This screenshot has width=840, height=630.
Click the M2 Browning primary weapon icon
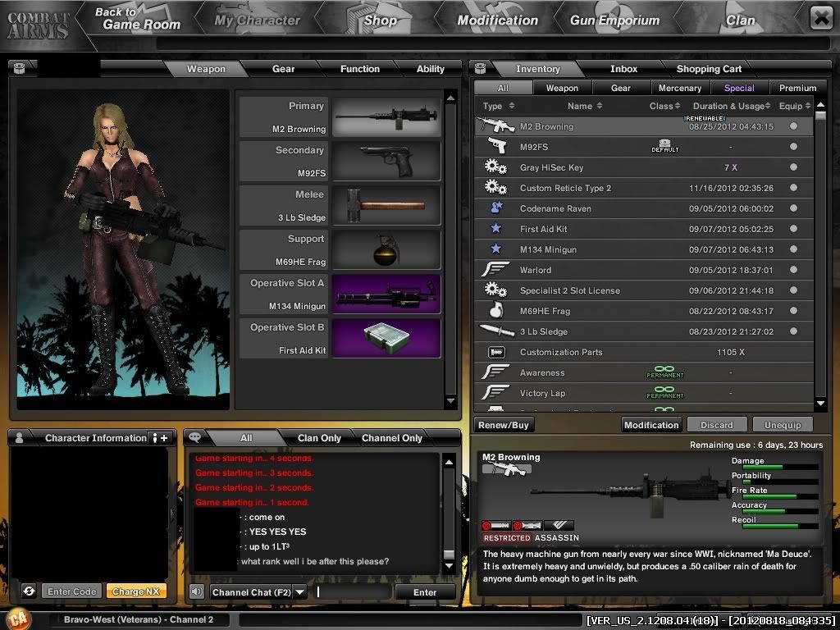pos(386,117)
